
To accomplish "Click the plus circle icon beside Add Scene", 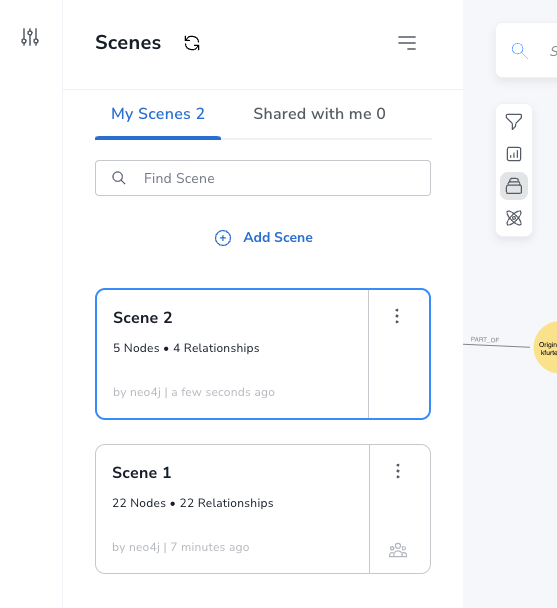I will (223, 238).
